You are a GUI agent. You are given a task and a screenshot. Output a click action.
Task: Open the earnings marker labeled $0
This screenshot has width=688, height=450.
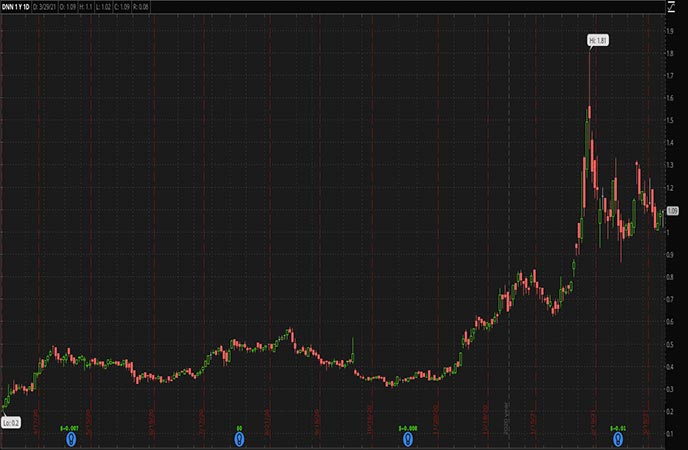coord(239,438)
